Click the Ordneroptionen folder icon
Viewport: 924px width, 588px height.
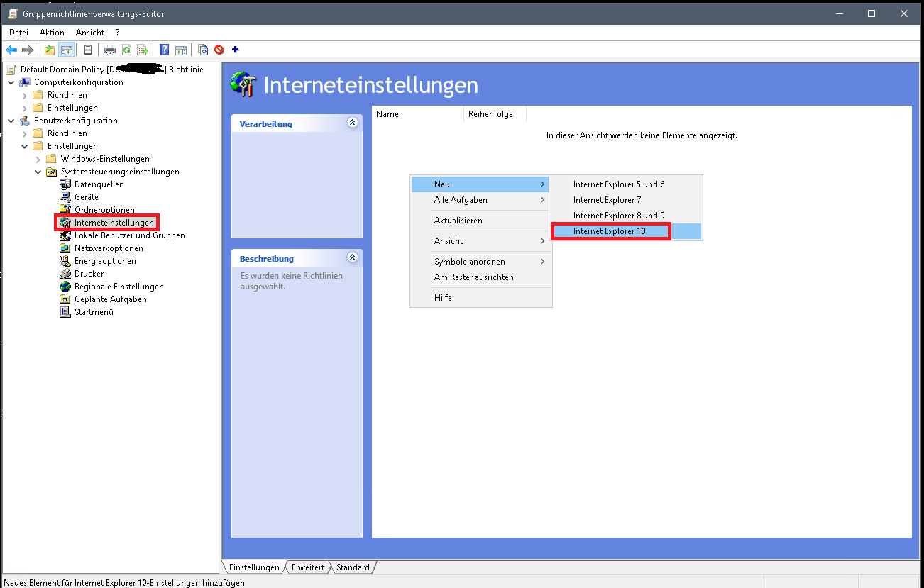click(66, 210)
